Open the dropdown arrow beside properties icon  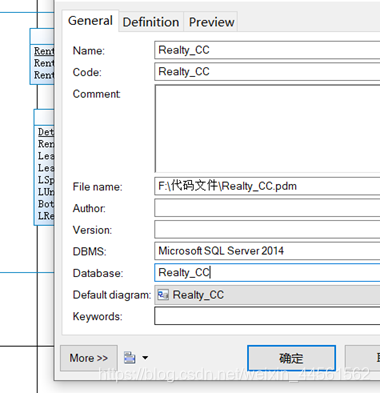click(145, 358)
